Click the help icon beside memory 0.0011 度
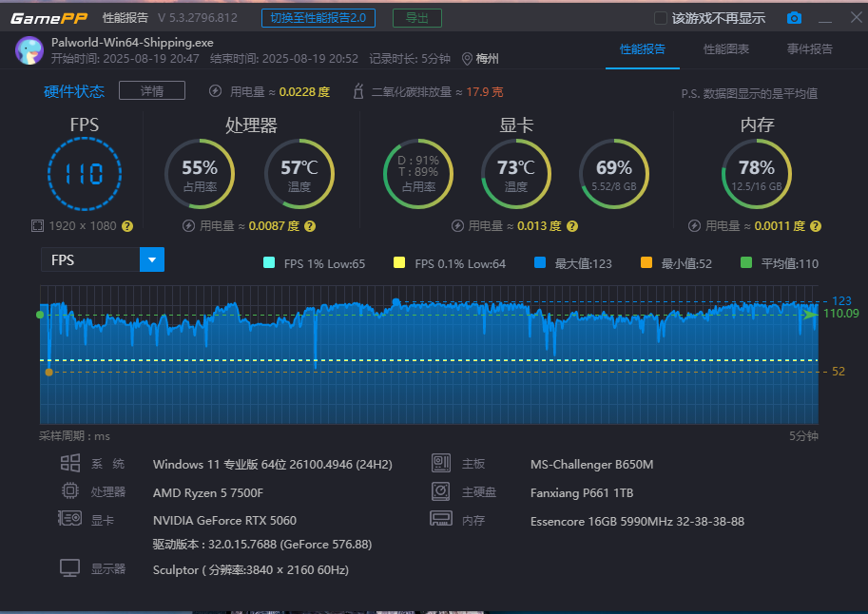This screenshot has height=614, width=868. point(816,226)
